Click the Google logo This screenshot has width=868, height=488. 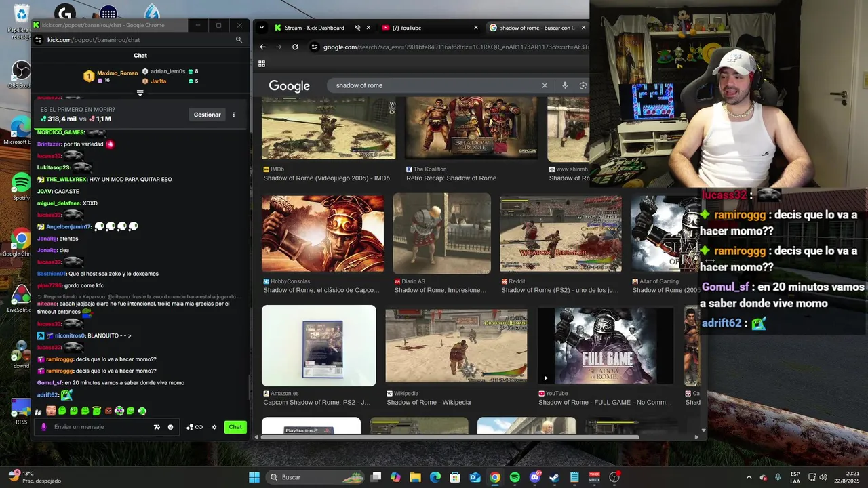[x=289, y=86]
